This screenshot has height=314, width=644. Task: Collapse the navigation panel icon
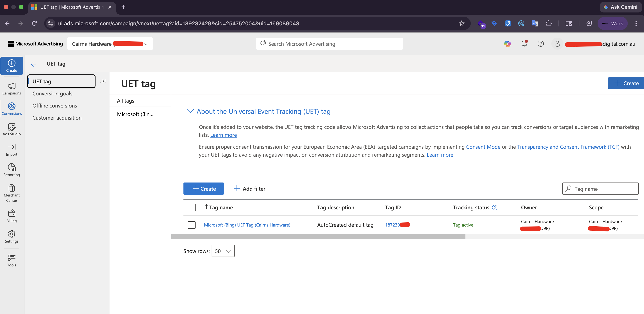103,81
